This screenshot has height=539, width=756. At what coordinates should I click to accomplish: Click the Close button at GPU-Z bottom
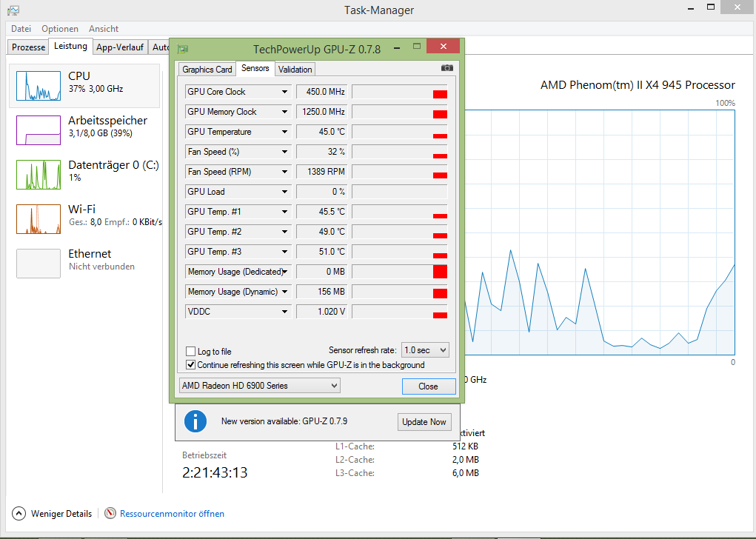tap(429, 386)
